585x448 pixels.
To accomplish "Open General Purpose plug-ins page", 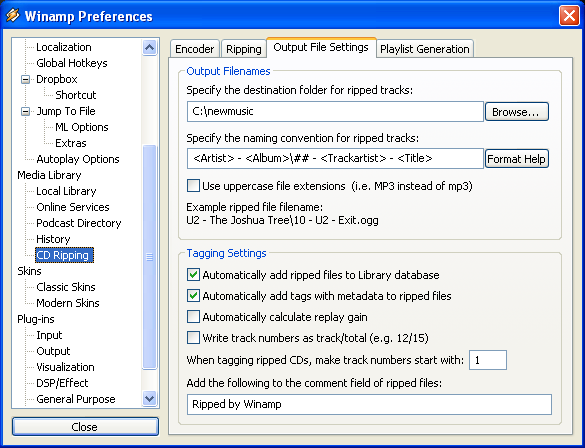I will tap(76, 399).
